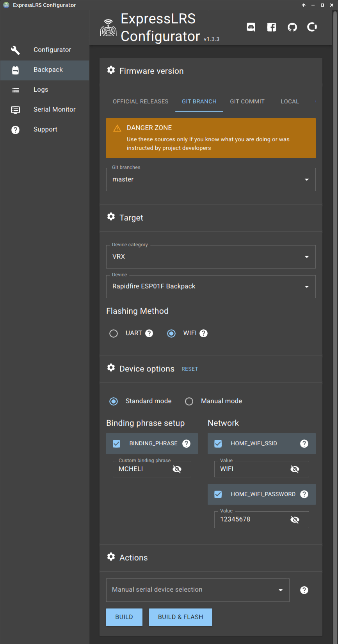Open the Git branches dropdown
Image resolution: width=338 pixels, height=644 pixels.
(x=211, y=180)
